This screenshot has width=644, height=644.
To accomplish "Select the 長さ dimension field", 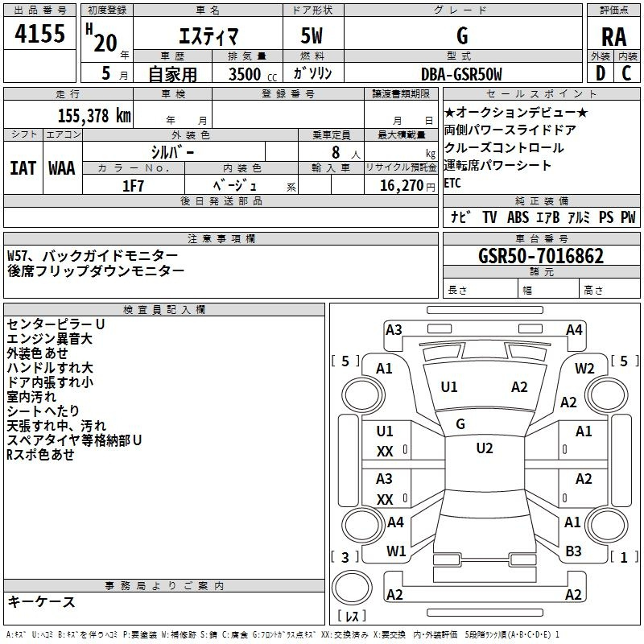I will point(480,290).
